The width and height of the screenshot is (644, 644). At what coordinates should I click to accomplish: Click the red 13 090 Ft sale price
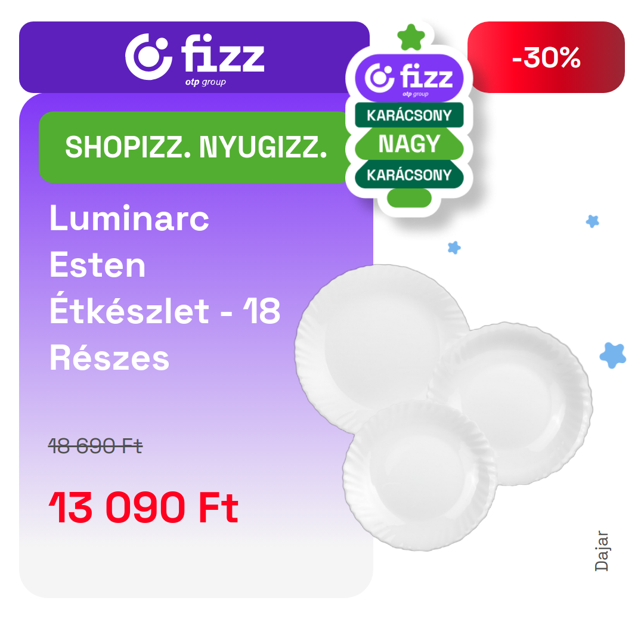143,507
